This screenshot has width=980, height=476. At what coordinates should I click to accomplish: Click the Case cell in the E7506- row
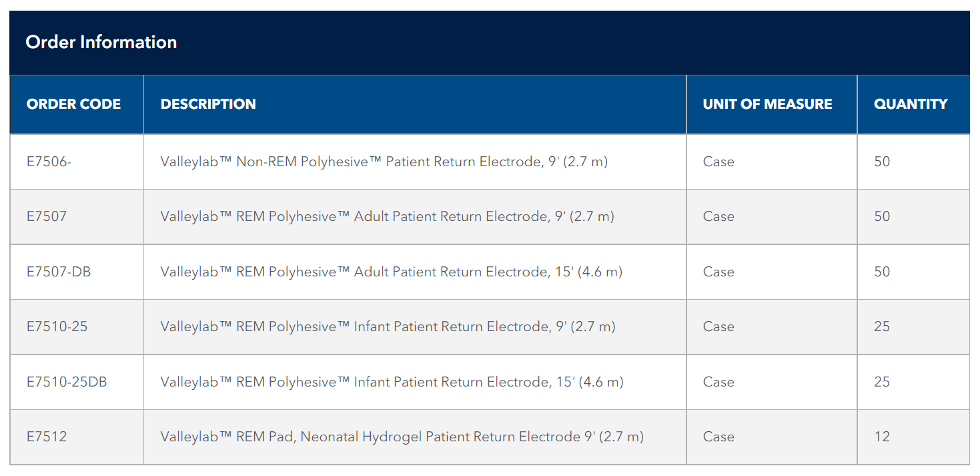(718, 162)
